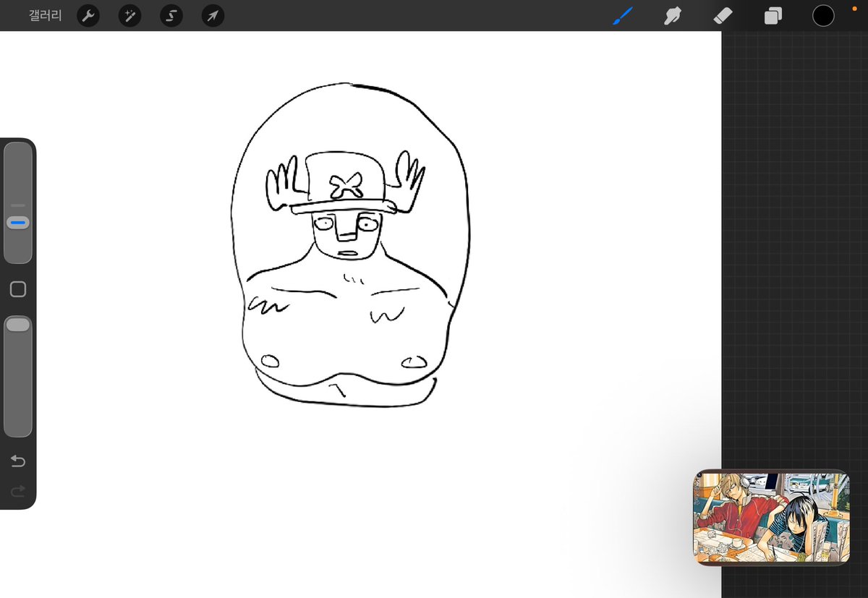Open the Layers panel
The image size is (868, 598).
click(773, 15)
